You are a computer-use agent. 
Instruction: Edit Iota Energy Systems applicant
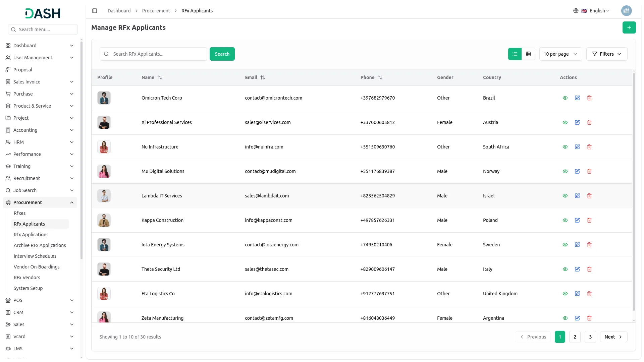coord(577,245)
